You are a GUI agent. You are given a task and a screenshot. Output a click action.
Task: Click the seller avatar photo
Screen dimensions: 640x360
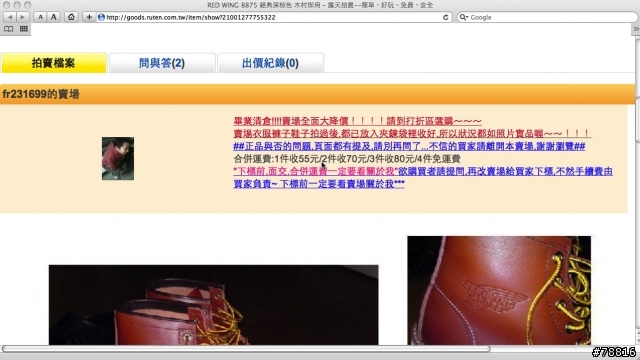pyautogui.click(x=118, y=158)
